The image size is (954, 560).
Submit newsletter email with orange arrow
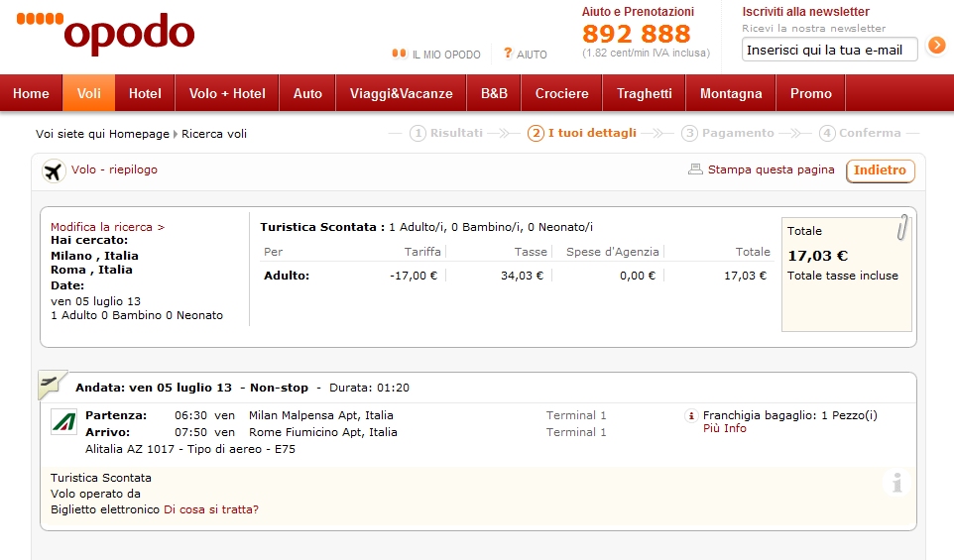936,45
